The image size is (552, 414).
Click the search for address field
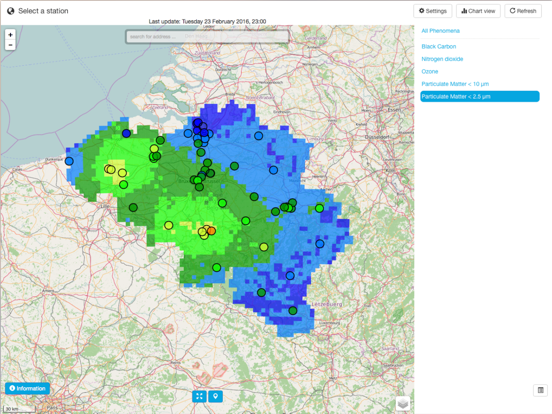(207, 36)
